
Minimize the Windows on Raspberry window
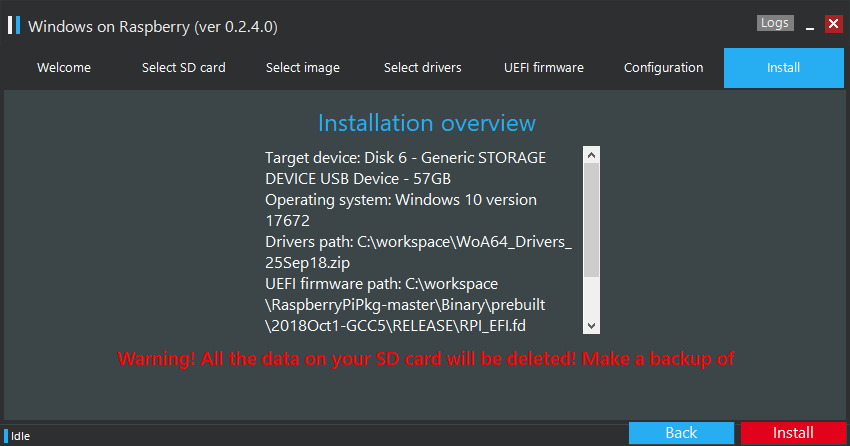click(810, 24)
